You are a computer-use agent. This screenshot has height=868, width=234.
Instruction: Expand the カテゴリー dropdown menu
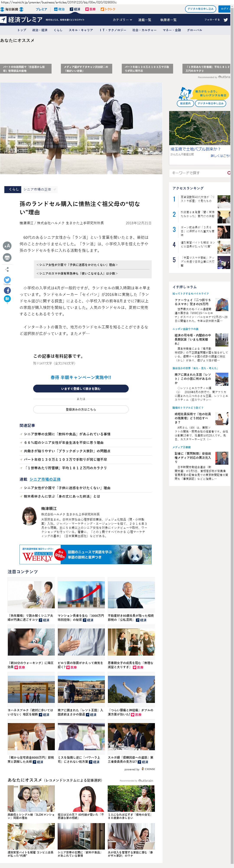click(x=122, y=20)
